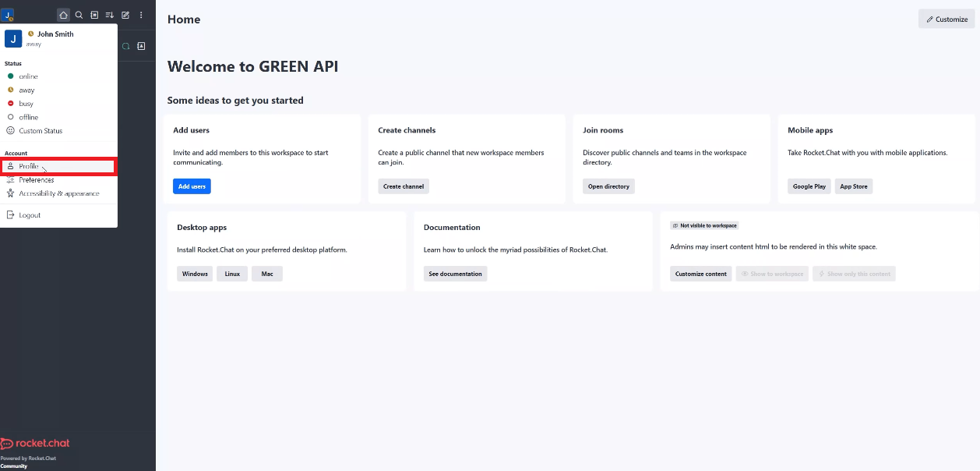Click the Home icon in the top toolbar
Viewport: 980px width, 471px height.
pyautogui.click(x=62, y=14)
